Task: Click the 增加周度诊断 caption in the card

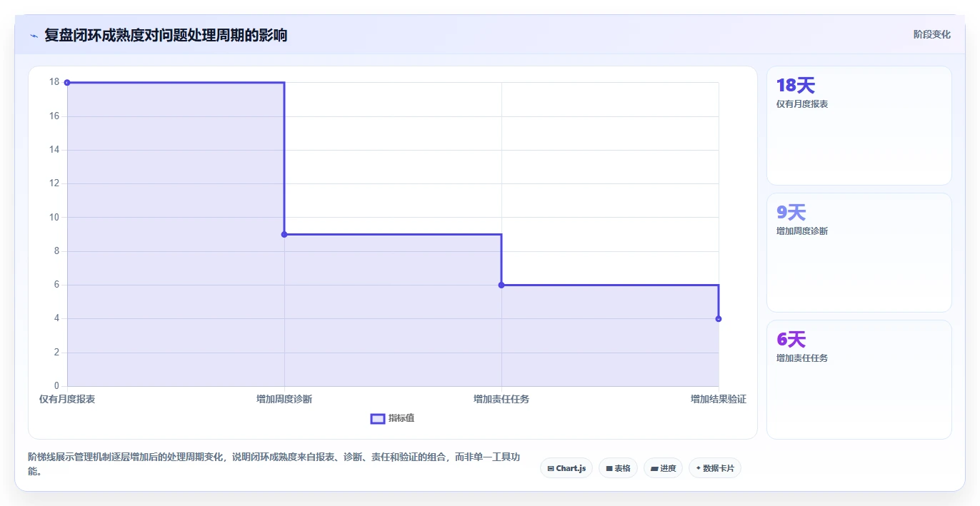Action: click(x=802, y=231)
